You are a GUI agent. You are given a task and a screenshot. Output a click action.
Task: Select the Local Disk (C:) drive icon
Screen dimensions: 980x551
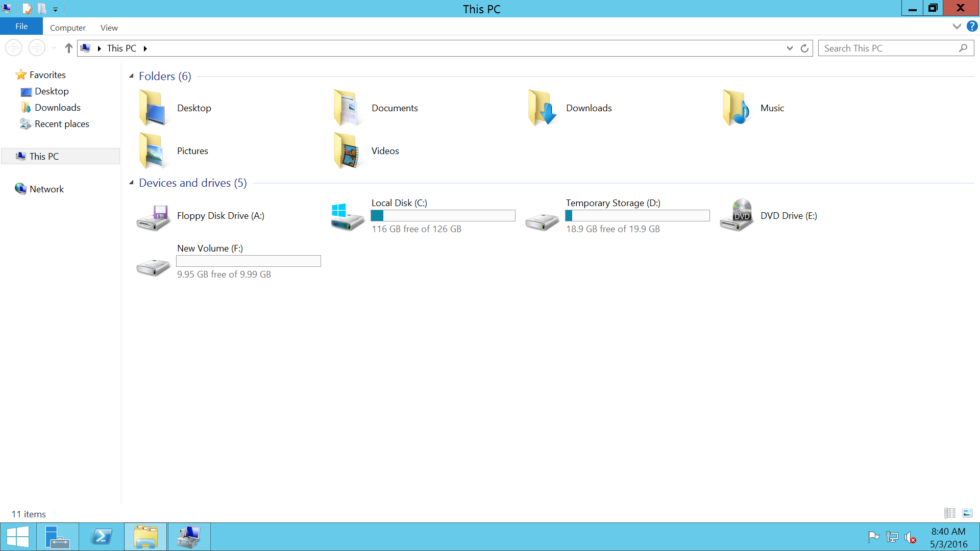347,217
